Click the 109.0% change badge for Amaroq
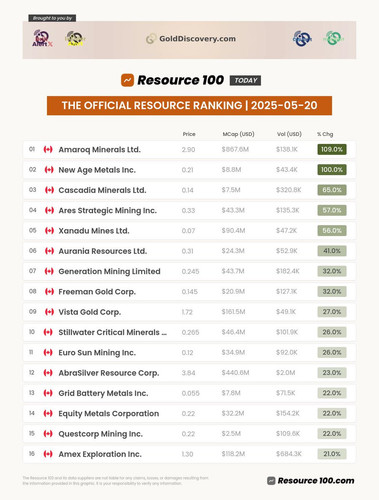Image resolution: width=379 pixels, height=500 pixels. 332,149
